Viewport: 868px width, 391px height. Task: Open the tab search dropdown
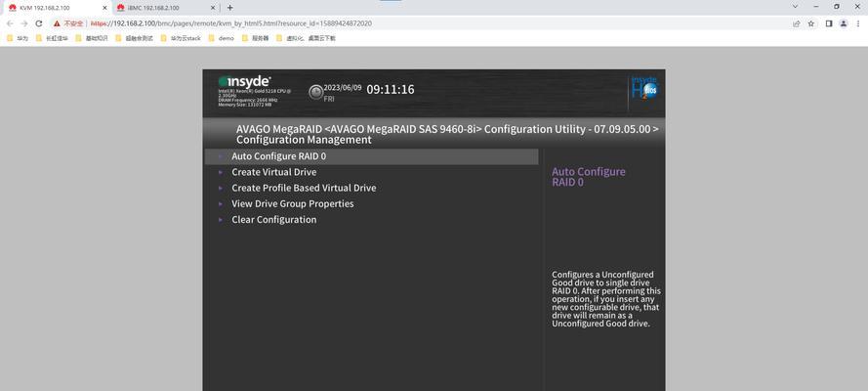tap(795, 7)
